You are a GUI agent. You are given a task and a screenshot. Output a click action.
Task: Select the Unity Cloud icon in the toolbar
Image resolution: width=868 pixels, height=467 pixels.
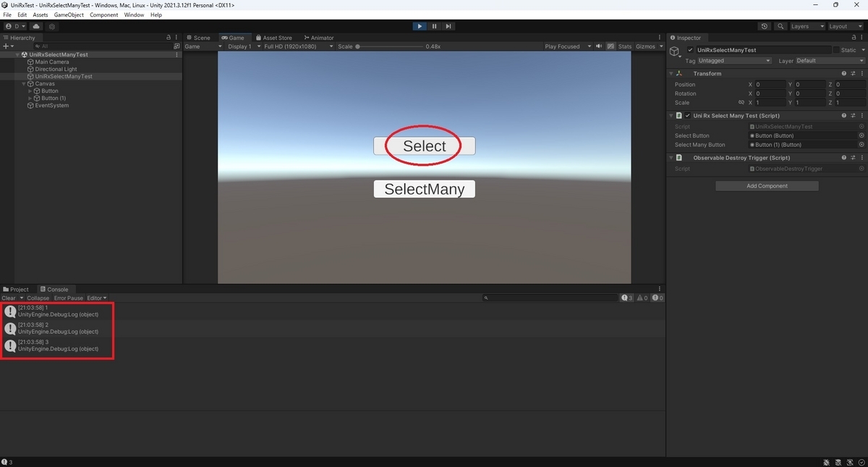[x=35, y=26]
